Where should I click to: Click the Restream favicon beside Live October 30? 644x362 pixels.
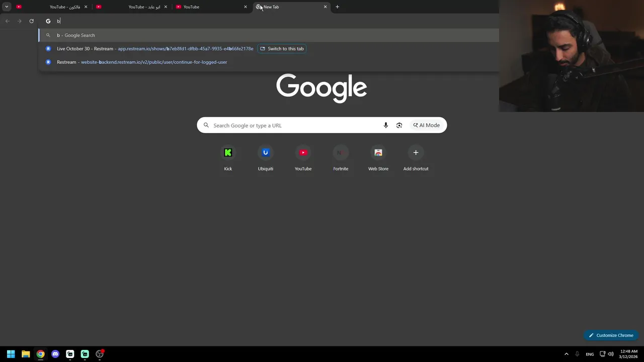click(x=48, y=49)
